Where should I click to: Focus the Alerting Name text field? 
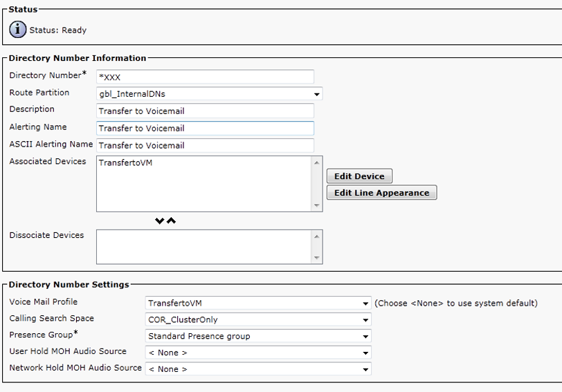(x=205, y=128)
